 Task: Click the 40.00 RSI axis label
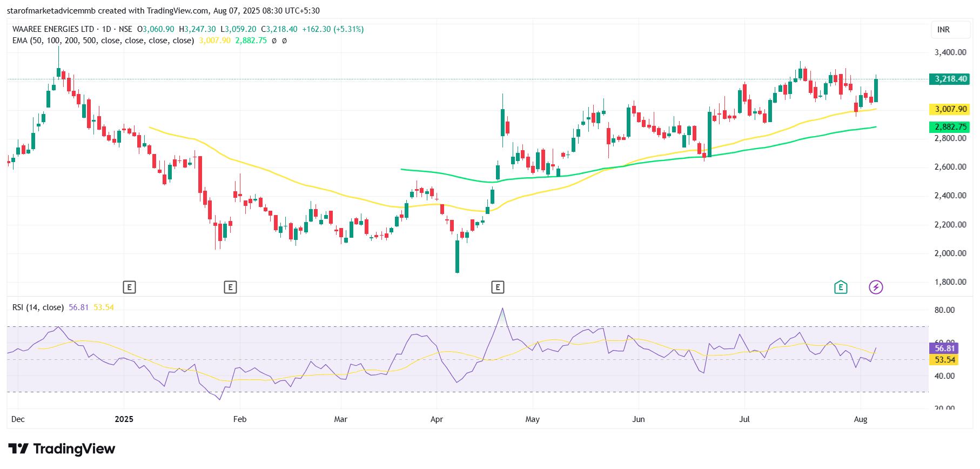(945, 376)
